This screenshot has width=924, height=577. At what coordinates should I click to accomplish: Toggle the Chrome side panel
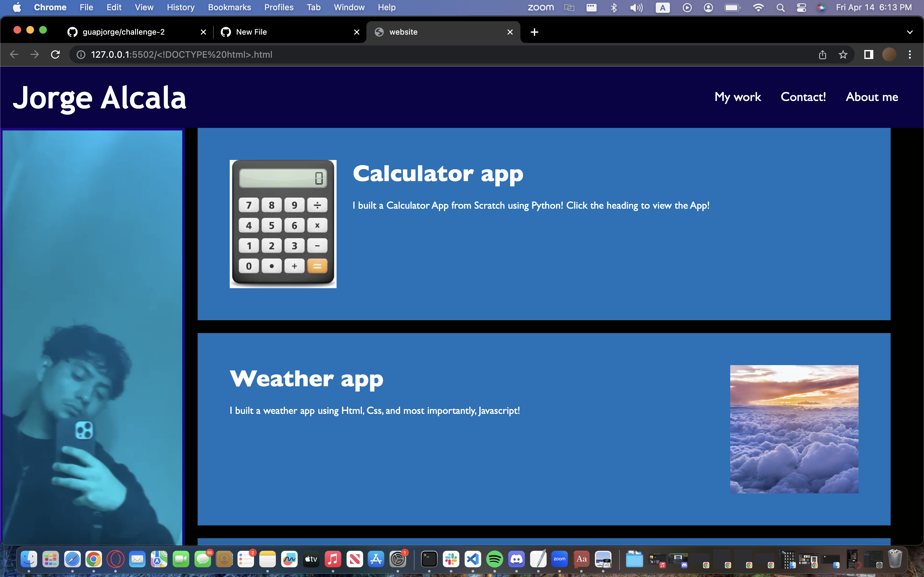(868, 54)
